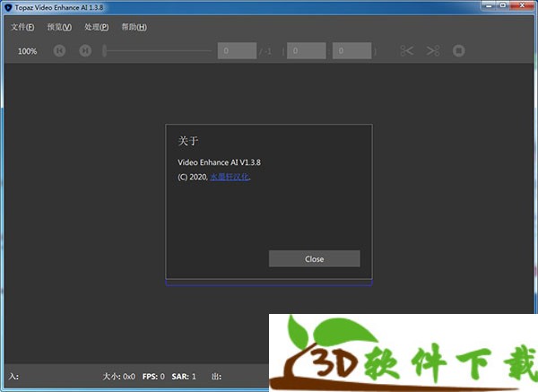Open the 预览(V) menu
538x392 pixels.
pyautogui.click(x=59, y=27)
